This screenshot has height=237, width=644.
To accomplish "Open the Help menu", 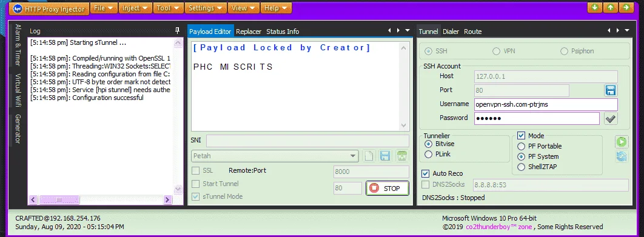I will pyautogui.click(x=276, y=8).
